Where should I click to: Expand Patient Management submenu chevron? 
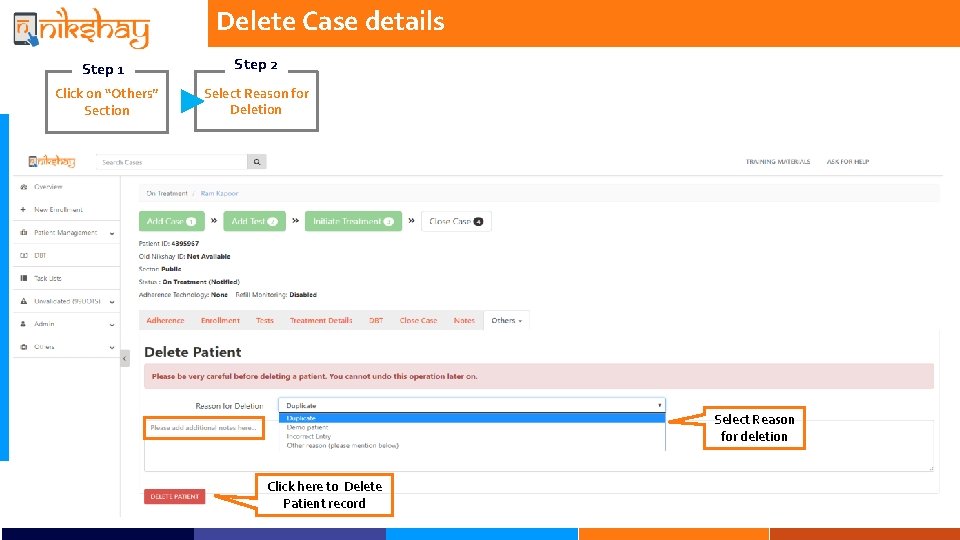click(112, 233)
